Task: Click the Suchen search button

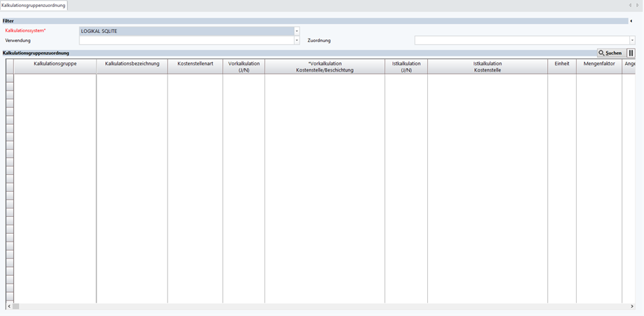Action: [610, 53]
